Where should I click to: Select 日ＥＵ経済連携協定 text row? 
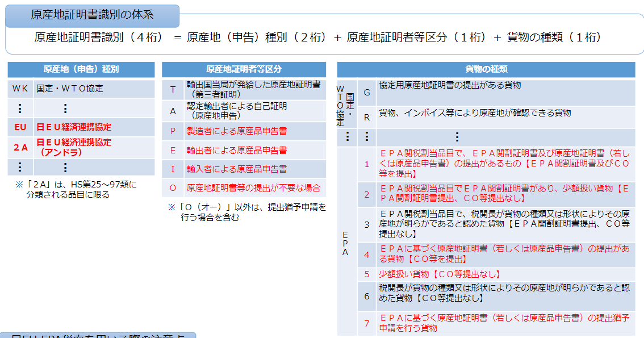click(x=74, y=127)
